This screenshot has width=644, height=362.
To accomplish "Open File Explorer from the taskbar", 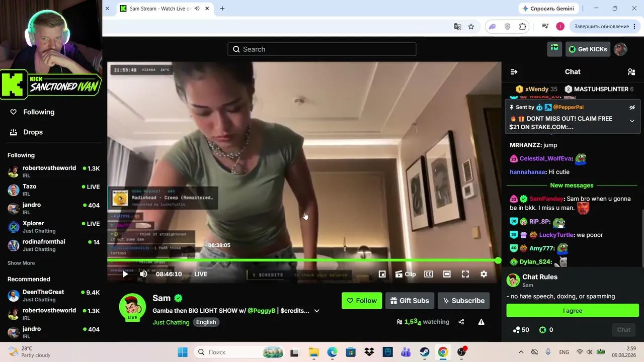I will [313, 352].
